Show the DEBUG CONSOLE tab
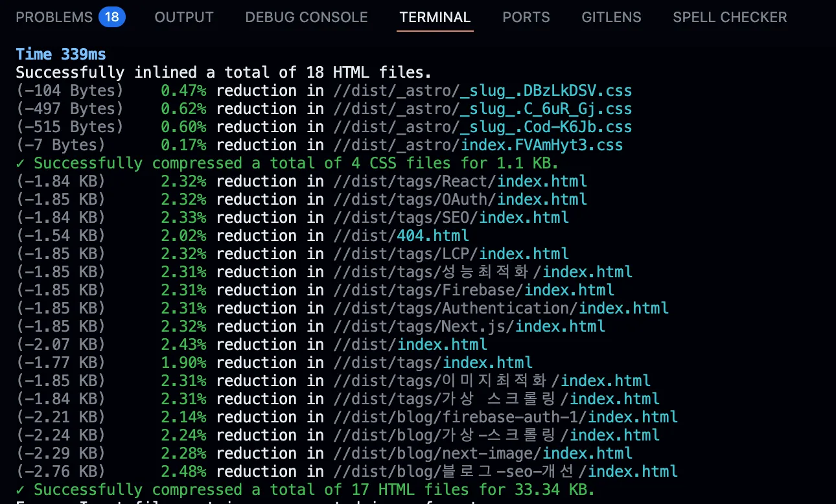Screen dimensions: 836x504 point(307,17)
